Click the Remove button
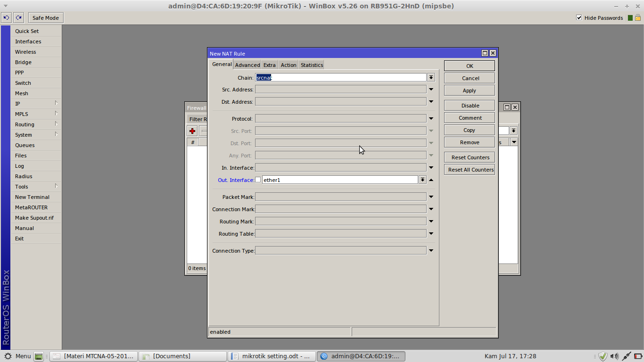 click(x=470, y=142)
